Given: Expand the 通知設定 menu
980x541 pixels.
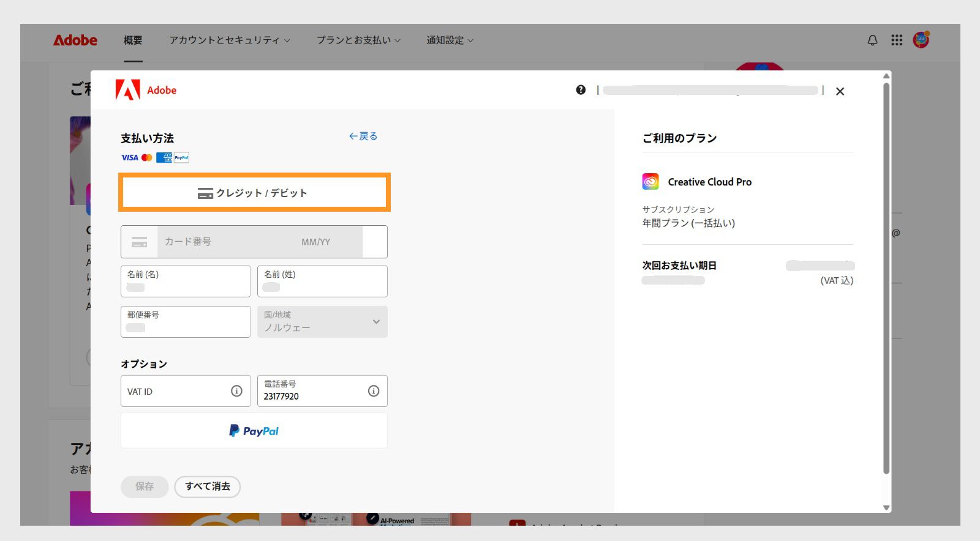Looking at the screenshot, I should (450, 40).
